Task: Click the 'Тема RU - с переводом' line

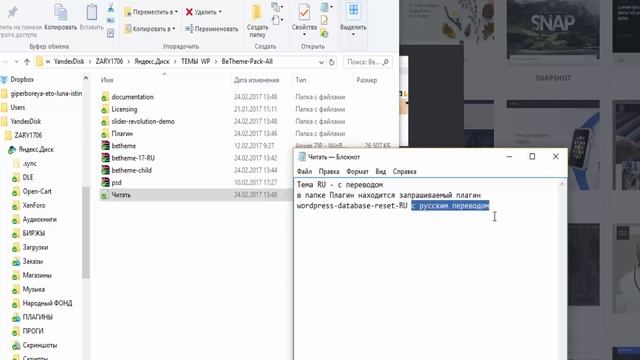Action: [340, 184]
